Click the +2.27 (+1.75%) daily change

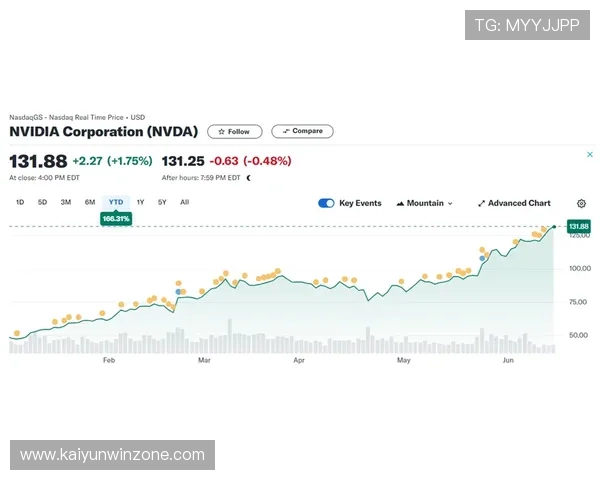tap(112, 161)
